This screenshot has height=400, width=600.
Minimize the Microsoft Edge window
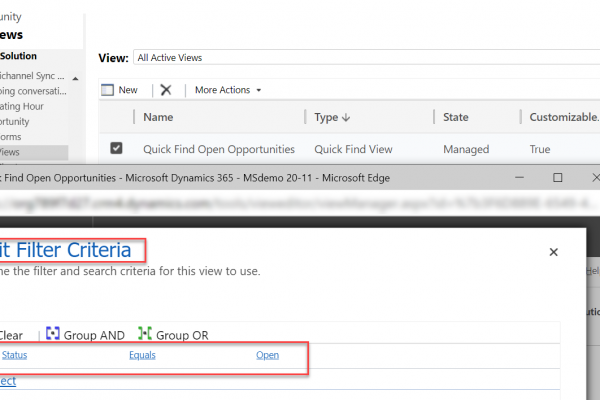click(519, 178)
